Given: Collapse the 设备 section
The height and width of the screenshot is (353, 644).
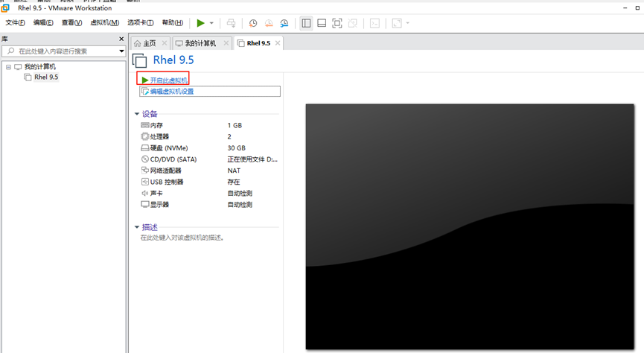Looking at the screenshot, I should click(137, 114).
